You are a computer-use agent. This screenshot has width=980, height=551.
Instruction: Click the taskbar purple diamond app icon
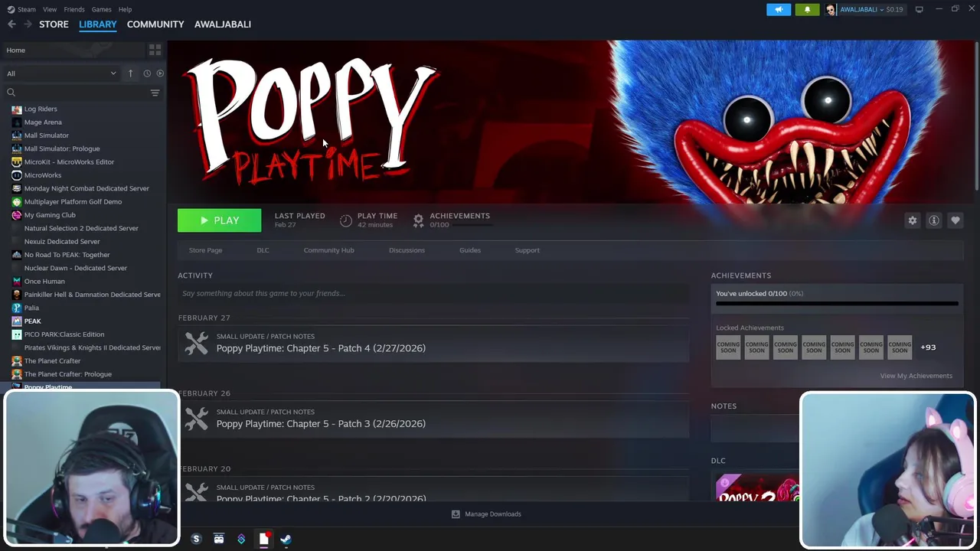[241, 540]
